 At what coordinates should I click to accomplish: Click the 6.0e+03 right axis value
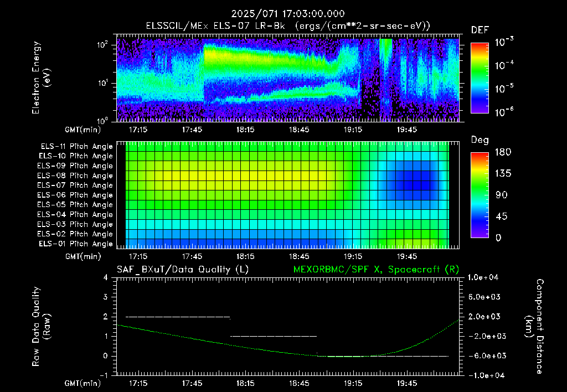484,297
